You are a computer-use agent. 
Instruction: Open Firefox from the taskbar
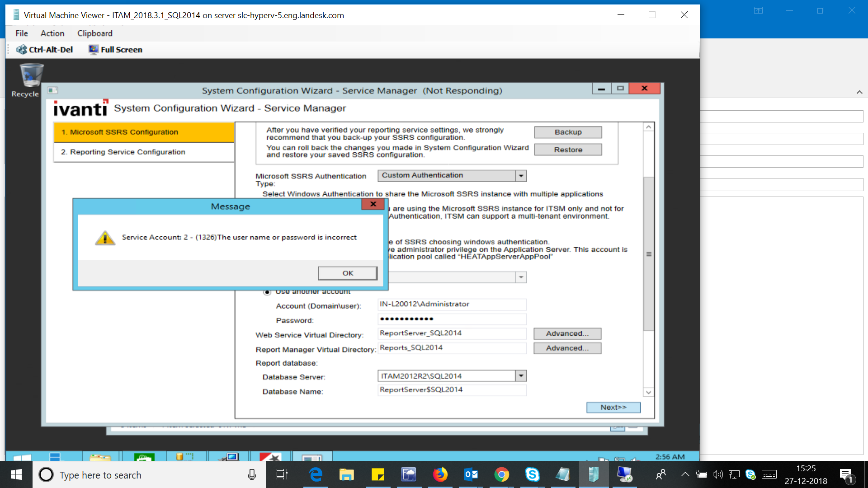point(440,474)
